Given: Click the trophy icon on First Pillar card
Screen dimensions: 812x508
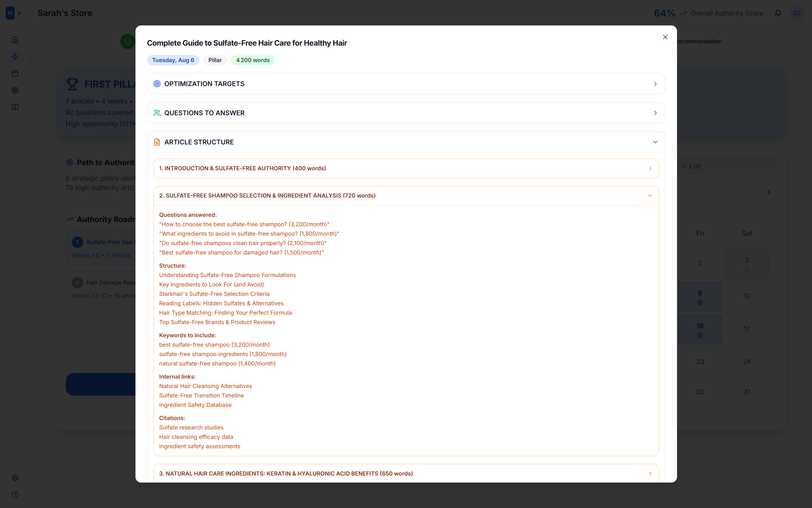Looking at the screenshot, I should pyautogui.click(x=72, y=84).
